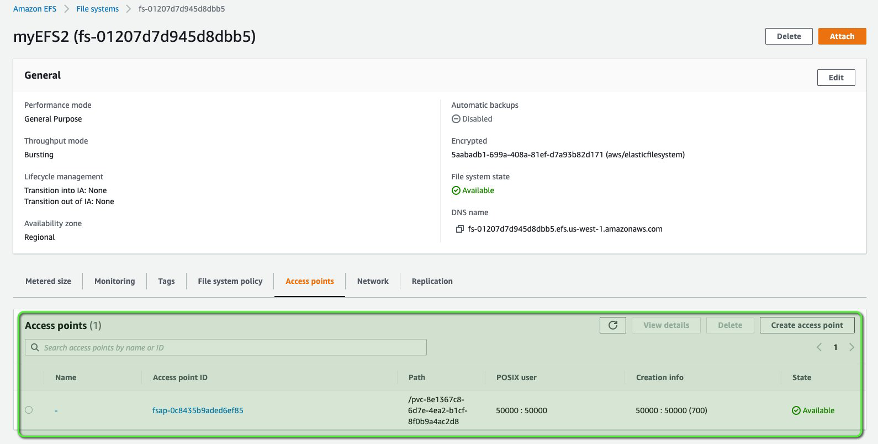Click Transition into IA: None text
Image resolution: width=879 pixels, height=445 pixels.
(66, 191)
